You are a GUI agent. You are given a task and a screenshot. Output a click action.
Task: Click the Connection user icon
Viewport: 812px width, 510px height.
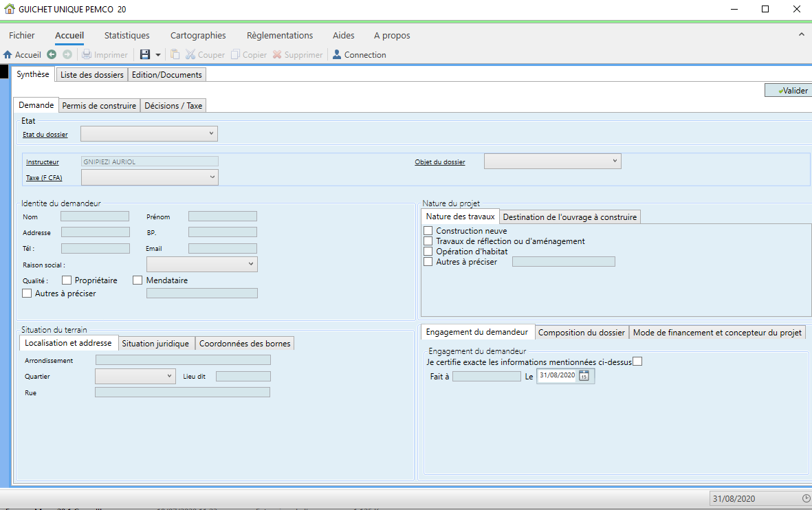[337, 54]
